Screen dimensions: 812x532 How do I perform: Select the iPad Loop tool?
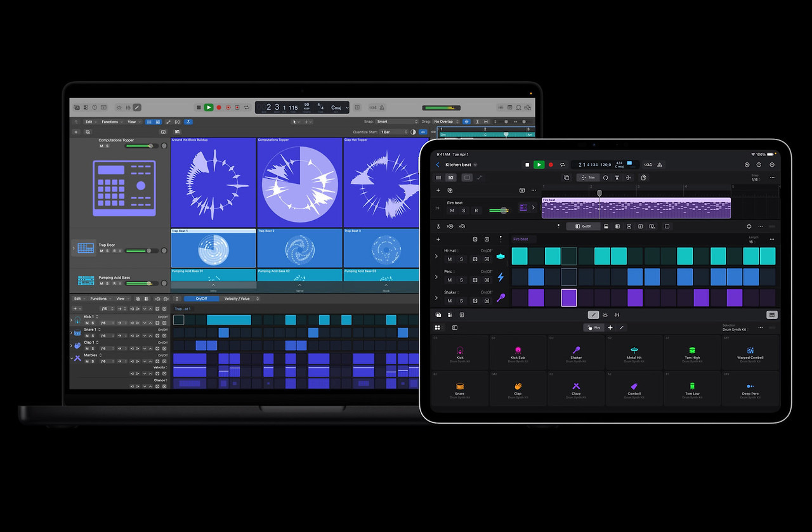pos(606,178)
